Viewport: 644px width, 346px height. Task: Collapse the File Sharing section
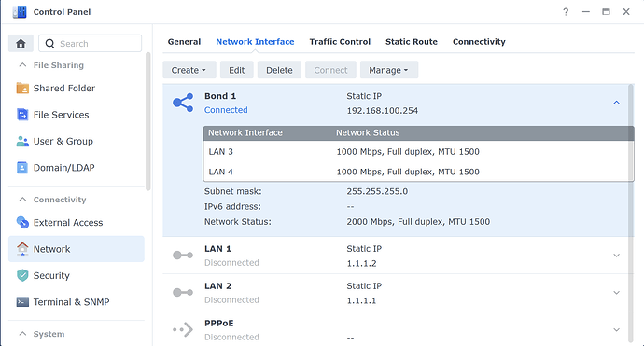[22, 65]
